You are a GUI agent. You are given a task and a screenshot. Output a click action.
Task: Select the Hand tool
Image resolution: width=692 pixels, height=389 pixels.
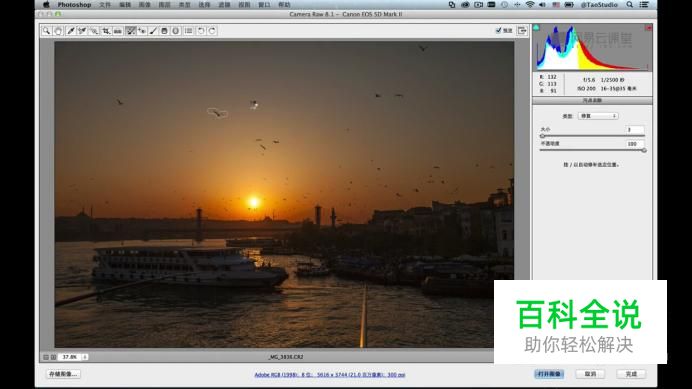(58, 31)
